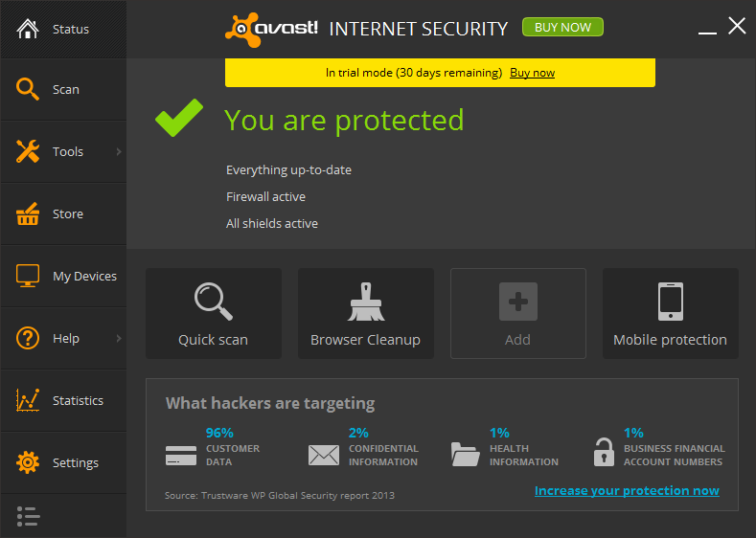Select the Scan menu label
Image resolution: width=756 pixels, height=538 pixels.
(x=66, y=90)
